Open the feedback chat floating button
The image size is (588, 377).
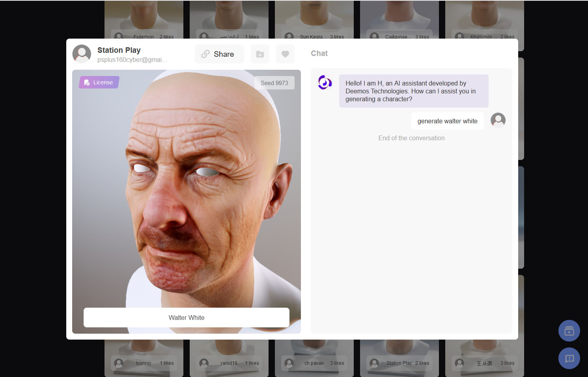pos(569,358)
